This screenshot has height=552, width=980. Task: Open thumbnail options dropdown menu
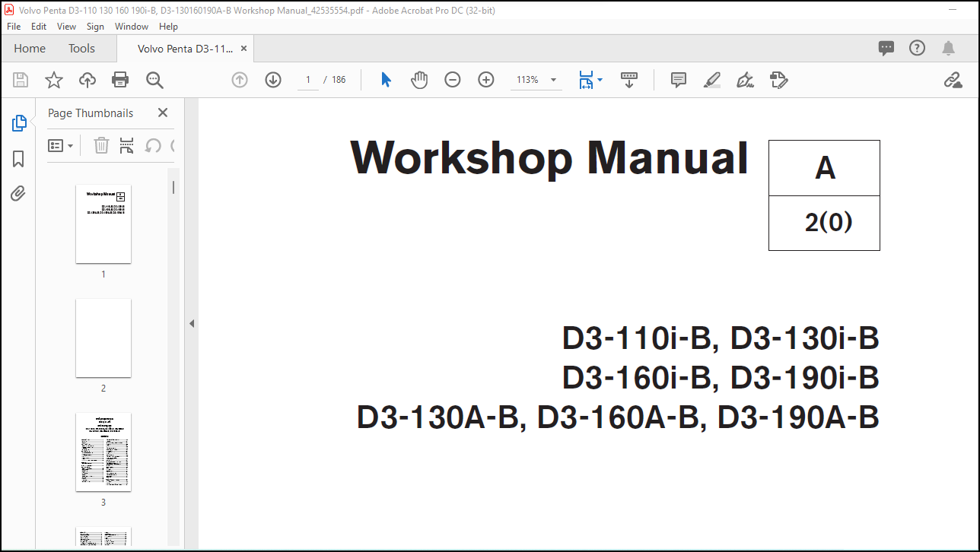click(x=61, y=145)
